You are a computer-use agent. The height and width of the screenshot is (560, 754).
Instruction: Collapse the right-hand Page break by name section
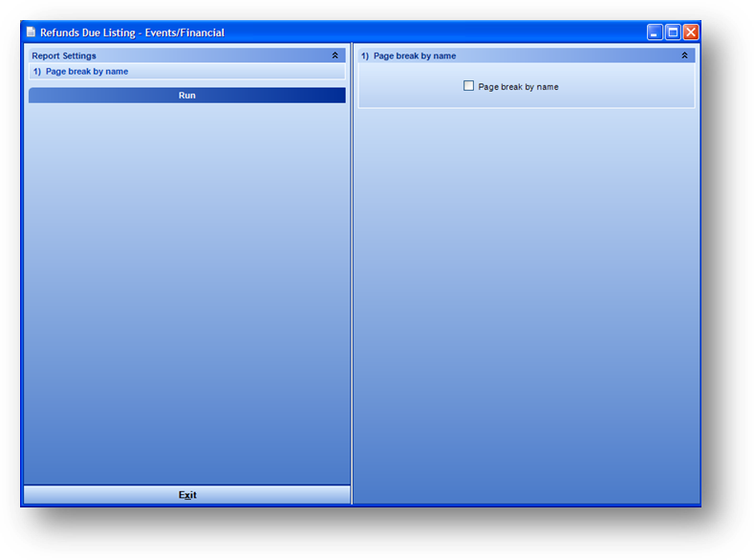coord(684,55)
